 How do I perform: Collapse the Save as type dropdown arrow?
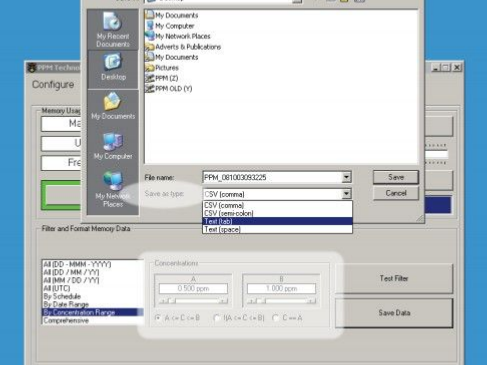[x=346, y=194]
